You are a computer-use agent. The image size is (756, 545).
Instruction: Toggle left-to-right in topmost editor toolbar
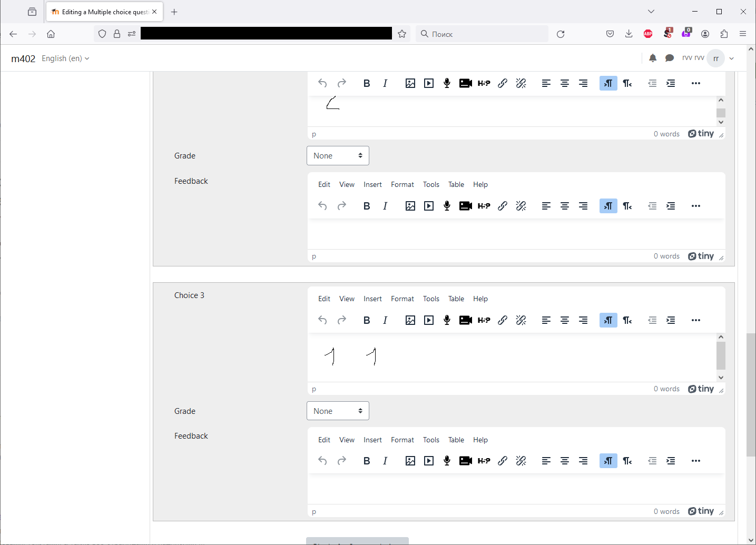(x=608, y=83)
